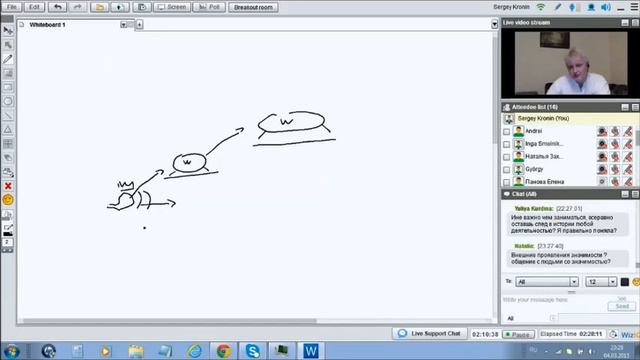Toggle Andrei's microphone permission icon

coord(615,131)
